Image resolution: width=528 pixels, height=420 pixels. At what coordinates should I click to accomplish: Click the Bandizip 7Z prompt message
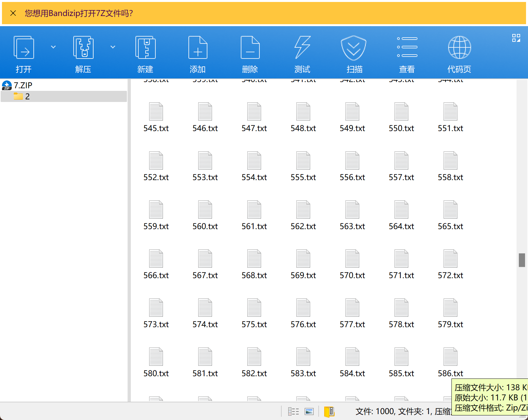pos(79,13)
